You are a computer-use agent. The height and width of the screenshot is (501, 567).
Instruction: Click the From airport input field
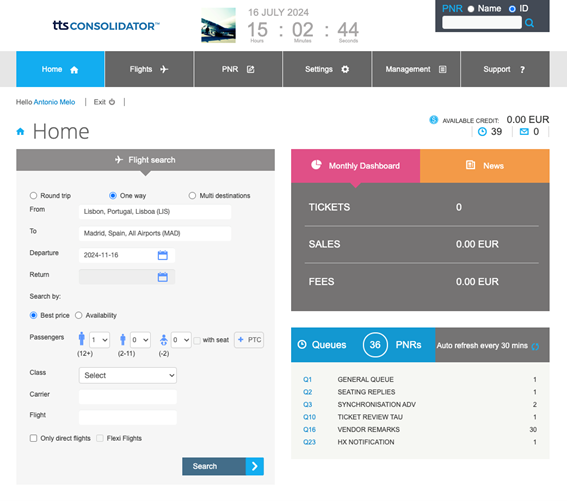click(x=155, y=212)
